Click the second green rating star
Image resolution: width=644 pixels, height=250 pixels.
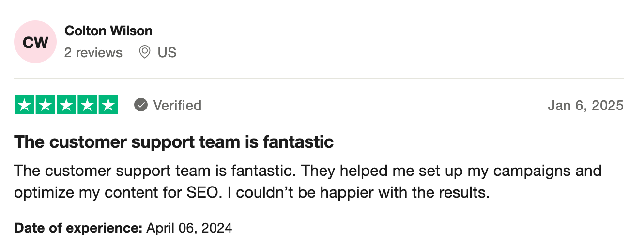tap(45, 105)
